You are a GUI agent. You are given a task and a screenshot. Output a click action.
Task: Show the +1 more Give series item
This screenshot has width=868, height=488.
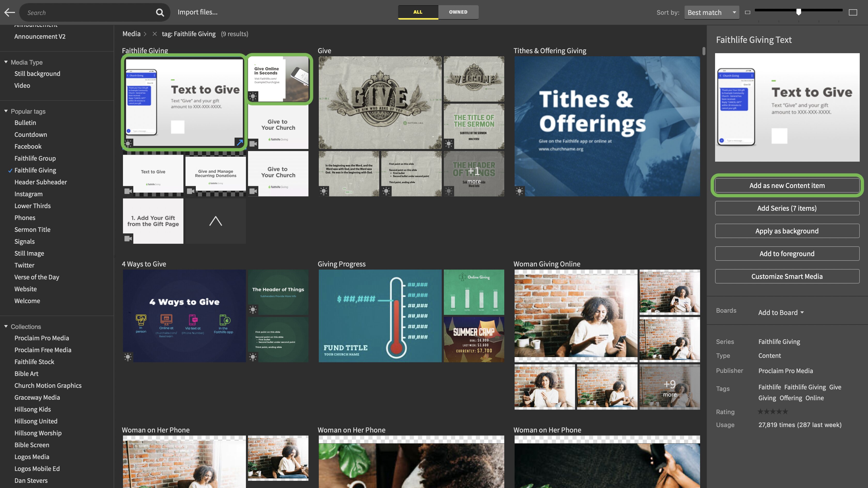(x=474, y=174)
